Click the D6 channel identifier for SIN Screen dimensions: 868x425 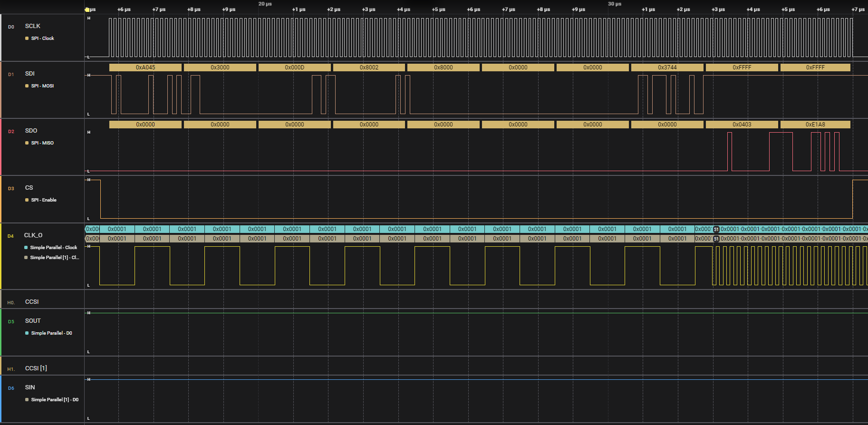(11, 388)
